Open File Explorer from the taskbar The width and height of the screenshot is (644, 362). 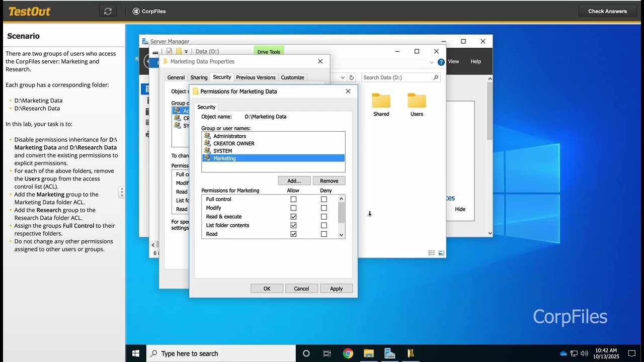tap(369, 353)
